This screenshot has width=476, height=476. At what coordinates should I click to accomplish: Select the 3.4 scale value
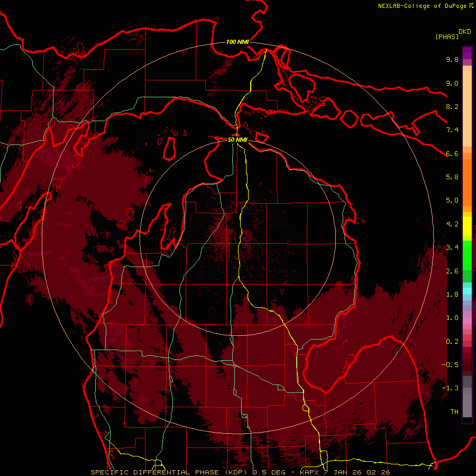click(452, 248)
